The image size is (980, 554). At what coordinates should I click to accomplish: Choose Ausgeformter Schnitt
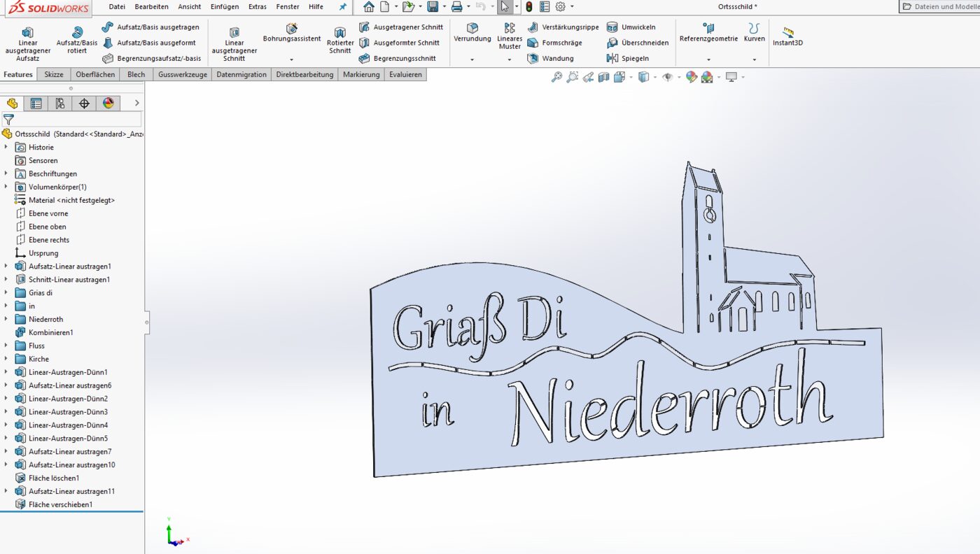pyautogui.click(x=399, y=43)
